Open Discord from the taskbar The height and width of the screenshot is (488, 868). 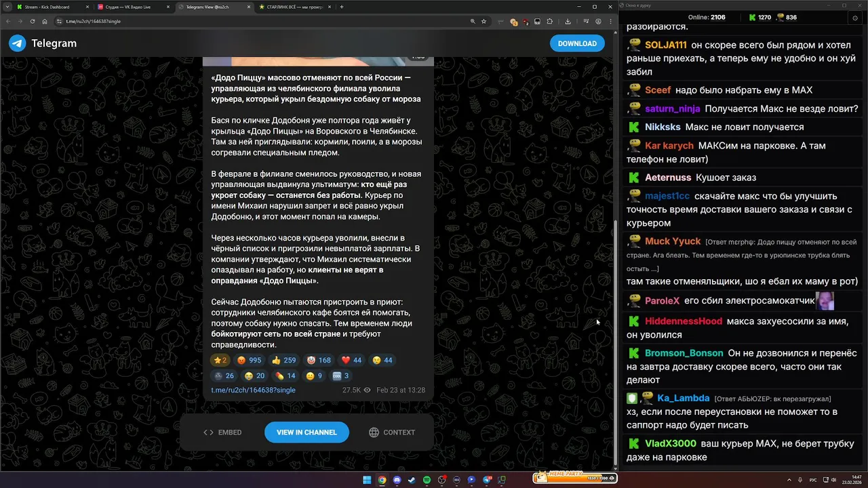coord(397,480)
